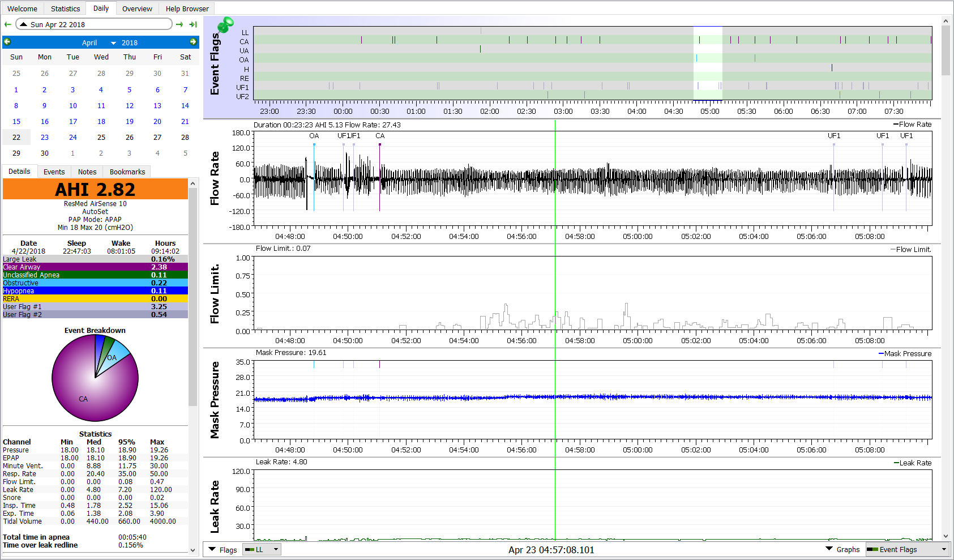Click the Mask Pressure legend label

pyautogui.click(x=905, y=353)
